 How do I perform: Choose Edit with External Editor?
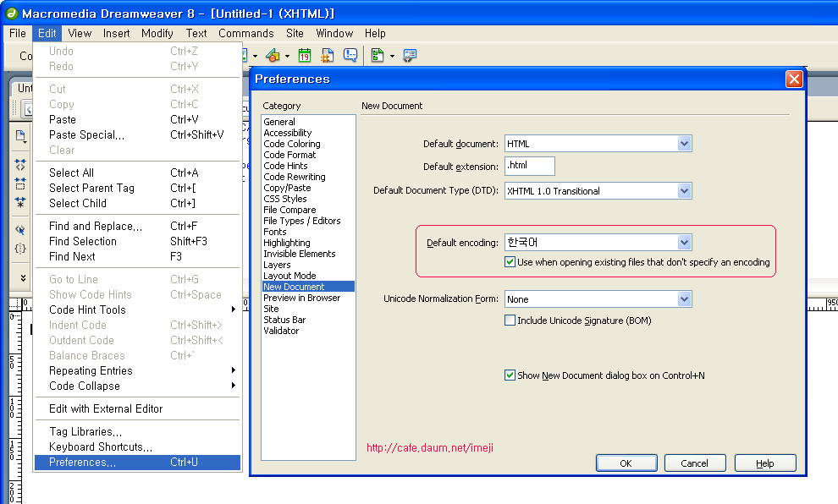click(x=137, y=408)
